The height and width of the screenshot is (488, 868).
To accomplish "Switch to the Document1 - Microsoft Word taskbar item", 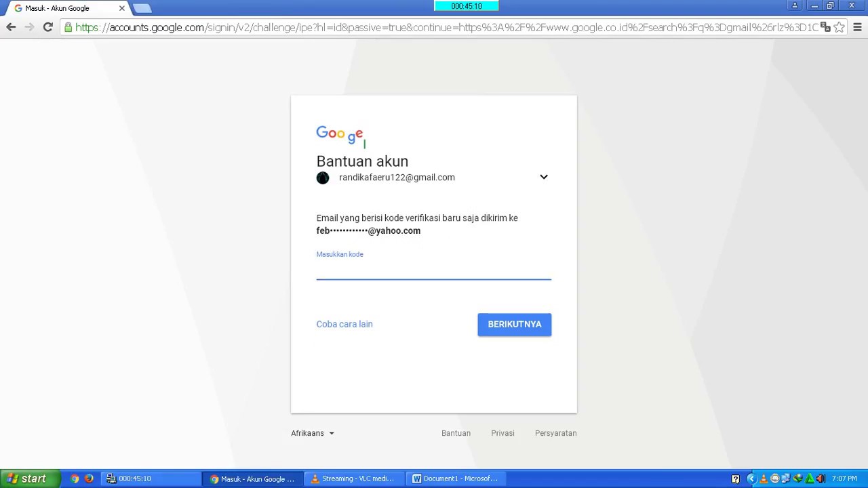I will tap(456, 479).
